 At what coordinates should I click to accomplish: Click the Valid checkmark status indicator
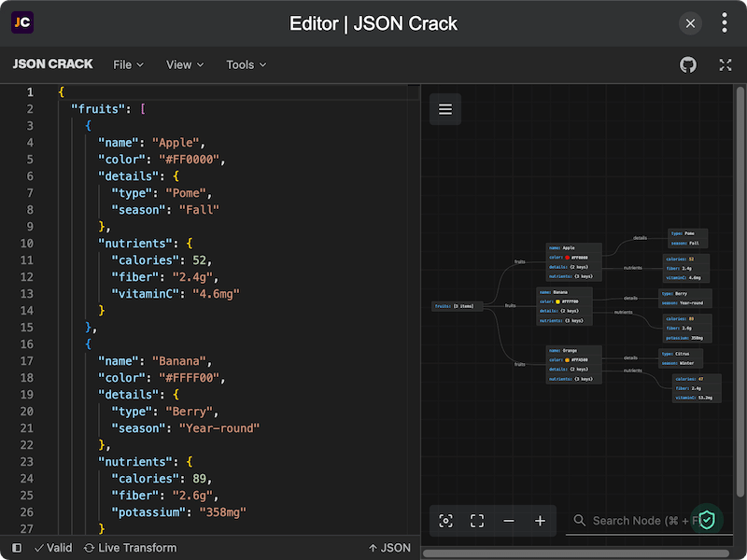point(53,548)
